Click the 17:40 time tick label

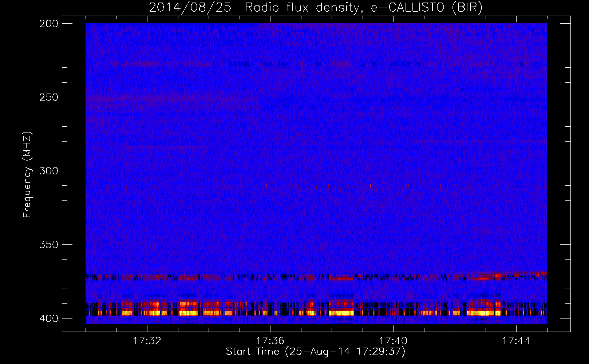point(393,341)
